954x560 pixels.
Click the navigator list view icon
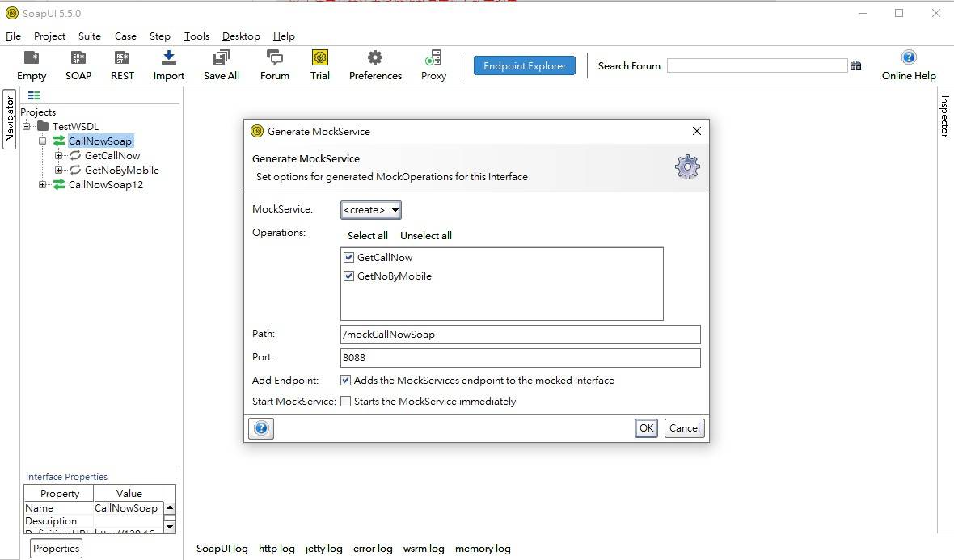pyautogui.click(x=34, y=95)
